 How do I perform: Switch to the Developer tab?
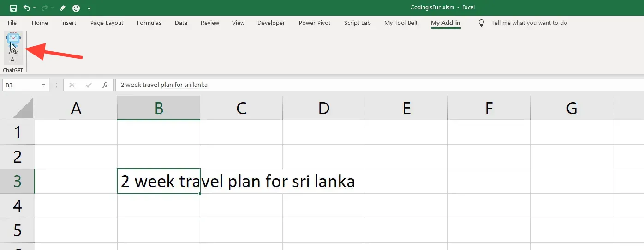pos(271,23)
